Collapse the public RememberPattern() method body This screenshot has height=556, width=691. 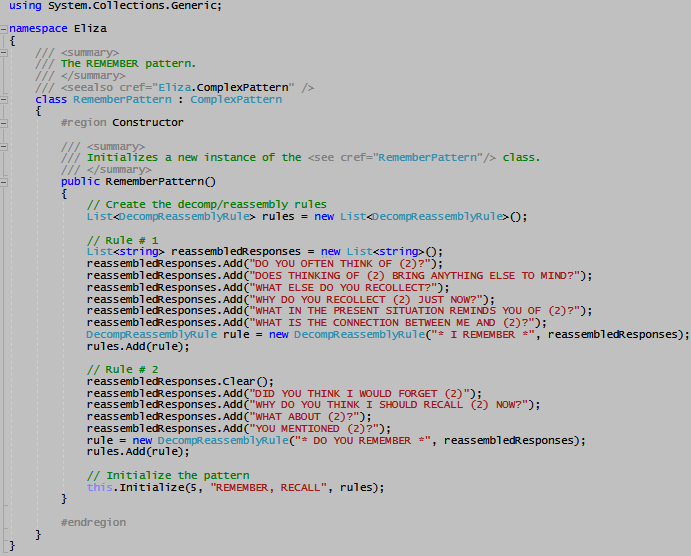pyautogui.click(x=4, y=182)
